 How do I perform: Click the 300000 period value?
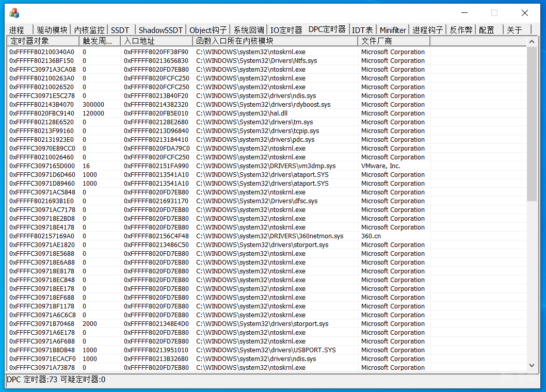point(93,104)
